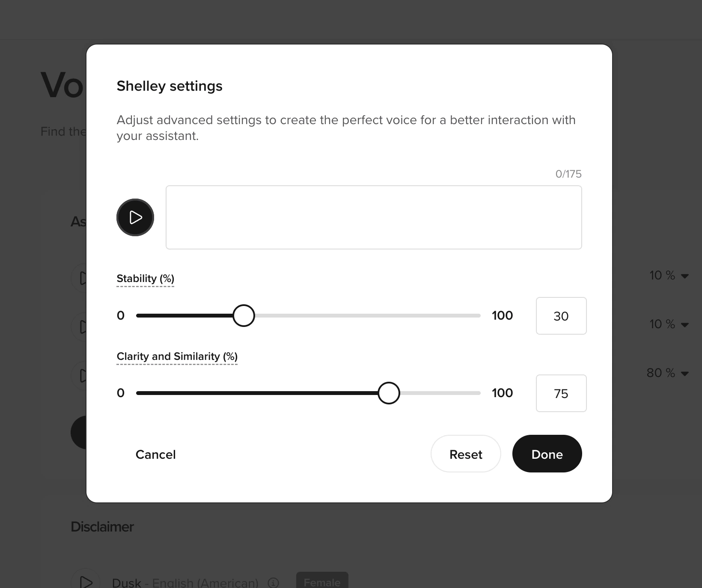Click the Clarity value box showing 75
This screenshot has width=702, height=588.
[x=561, y=393]
